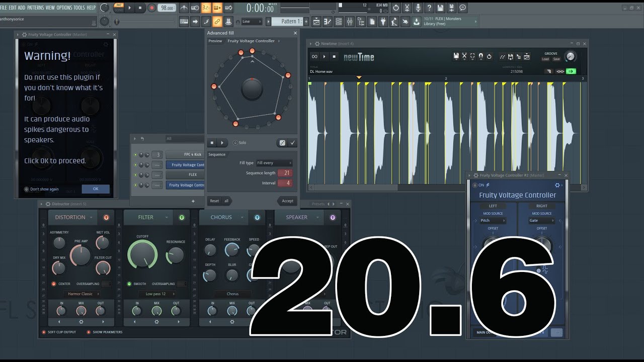Select the Preview tab in Advanced fill
Screen dimensions: 644x362
215,41
